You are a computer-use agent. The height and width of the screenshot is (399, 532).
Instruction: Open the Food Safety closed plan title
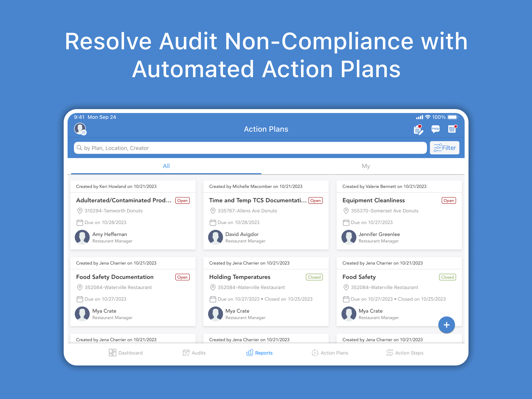[359, 277]
